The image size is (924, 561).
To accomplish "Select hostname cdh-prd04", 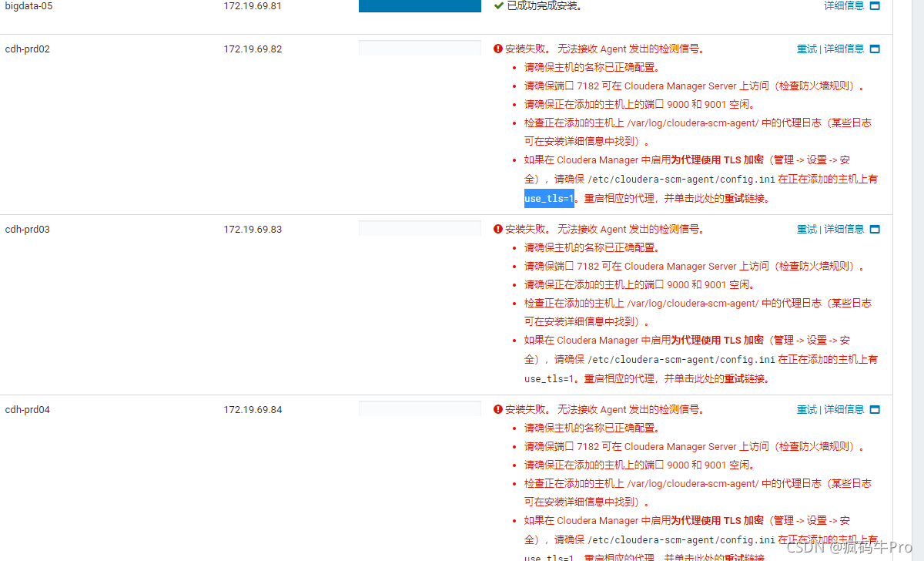I will coord(27,409).
